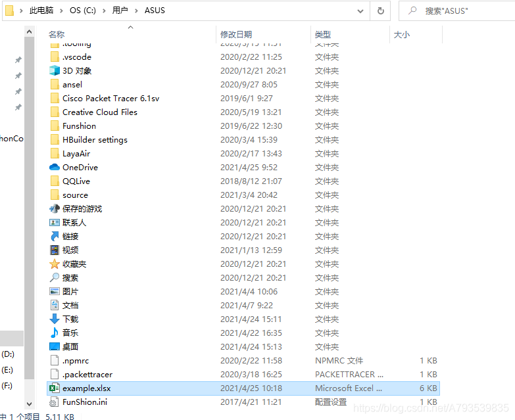The height and width of the screenshot is (420, 515).
Task: Select the ansel folder
Action: coord(72,84)
